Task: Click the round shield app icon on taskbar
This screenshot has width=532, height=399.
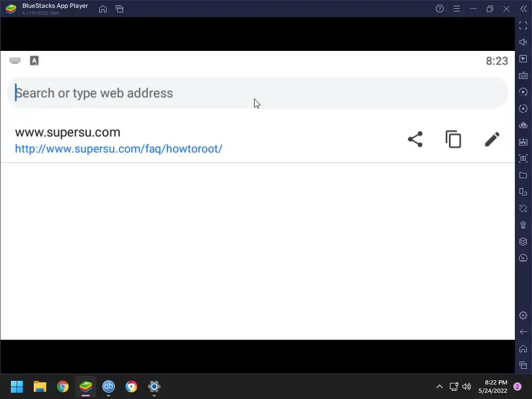Action: click(131, 387)
